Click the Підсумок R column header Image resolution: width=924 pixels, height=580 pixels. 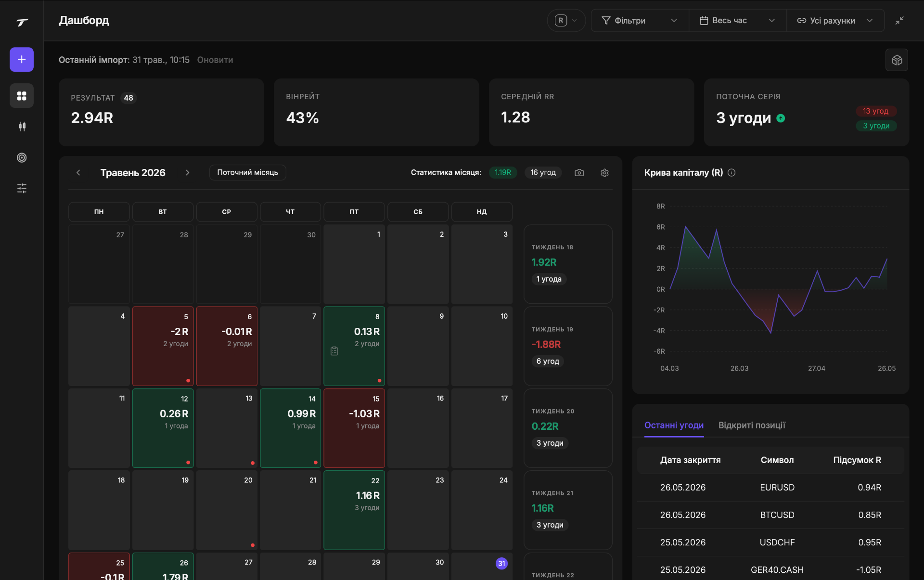coord(857,460)
